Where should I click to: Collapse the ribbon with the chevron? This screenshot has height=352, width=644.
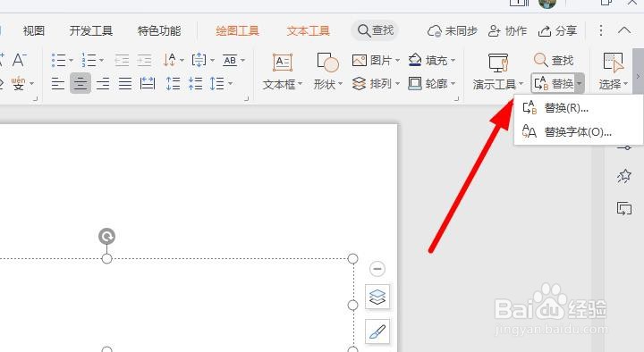[x=624, y=30]
